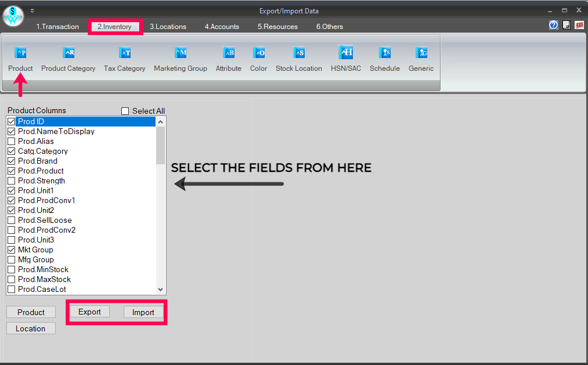Click the application logo orb
Image resolution: width=588 pixels, height=365 pixels.
[x=13, y=16]
